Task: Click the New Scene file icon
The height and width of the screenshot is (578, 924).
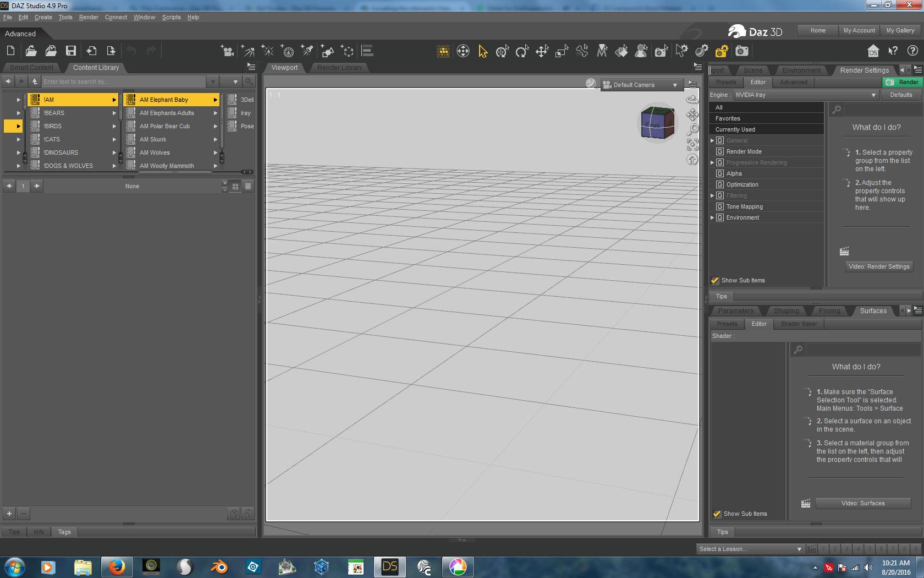Action: point(10,51)
